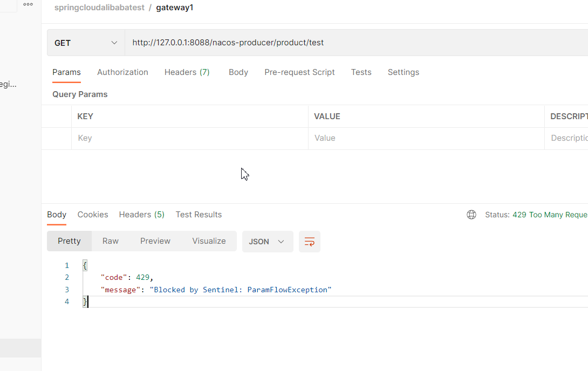This screenshot has height=371, width=588.
Task: Open the request Headers (7) tab
Action: [187, 72]
